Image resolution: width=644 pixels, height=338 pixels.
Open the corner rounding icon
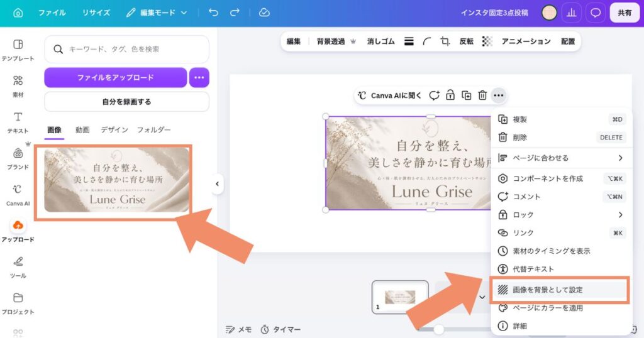tap(427, 41)
